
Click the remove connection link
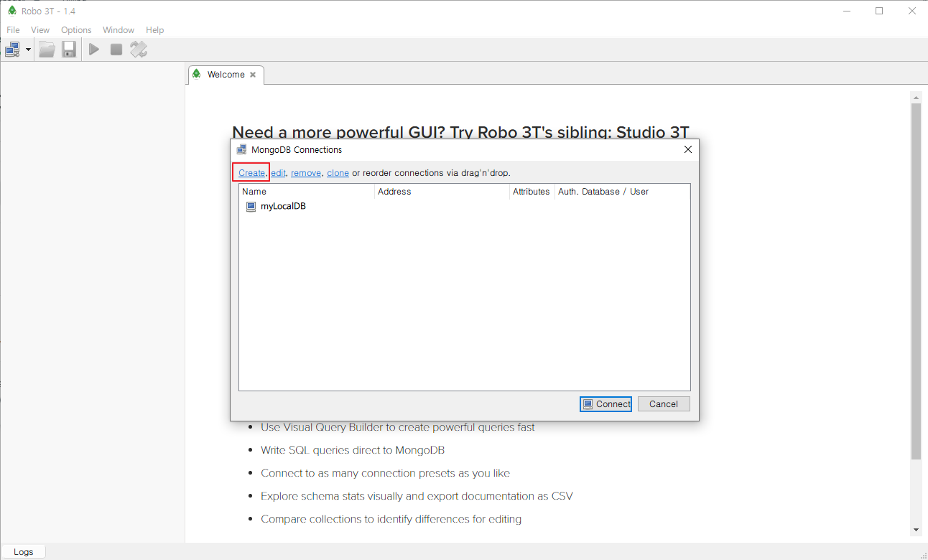(x=306, y=173)
